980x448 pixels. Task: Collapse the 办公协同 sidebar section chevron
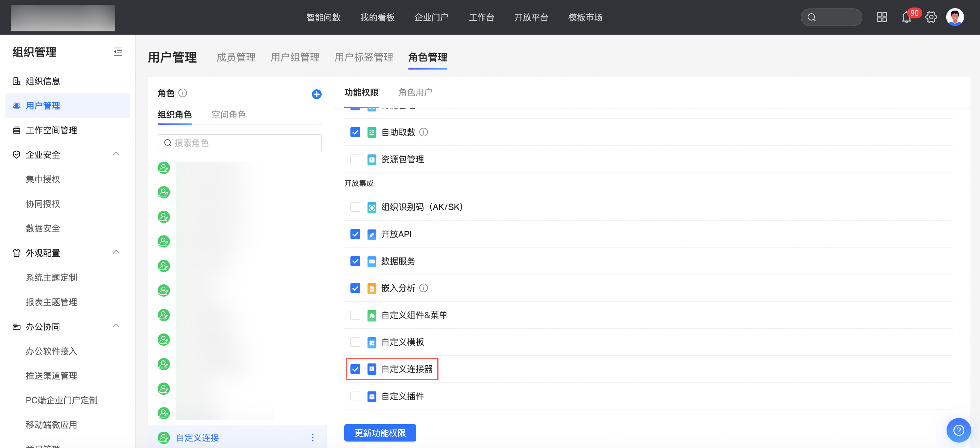pyautogui.click(x=116, y=326)
